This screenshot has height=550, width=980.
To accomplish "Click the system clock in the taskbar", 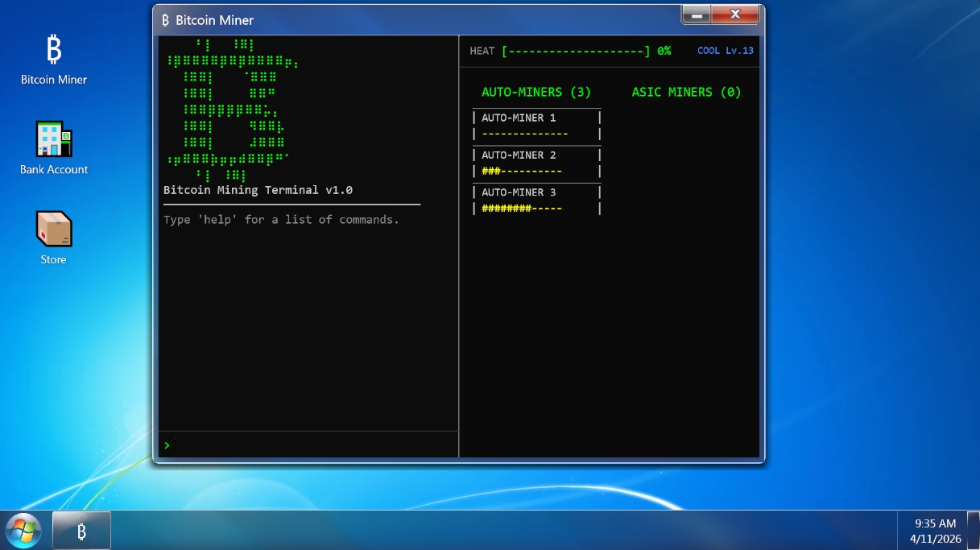I will (x=935, y=531).
